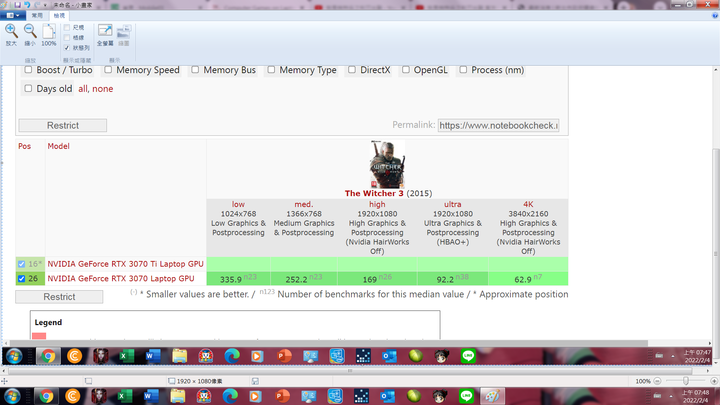Select the View (檢視) ribbon tab
This screenshot has height=405, width=720.
[x=59, y=16]
